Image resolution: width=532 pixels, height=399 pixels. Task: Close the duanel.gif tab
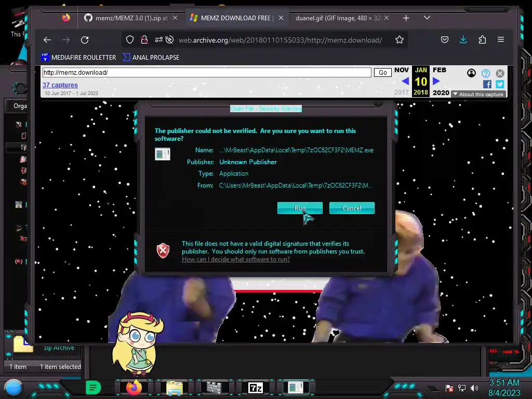(387, 18)
